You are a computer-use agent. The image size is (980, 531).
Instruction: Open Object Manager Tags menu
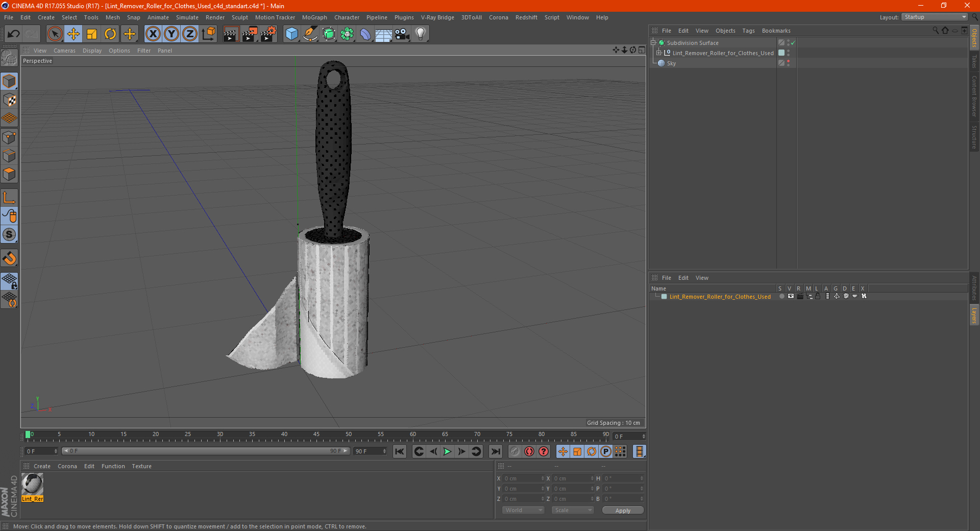pyautogui.click(x=748, y=31)
